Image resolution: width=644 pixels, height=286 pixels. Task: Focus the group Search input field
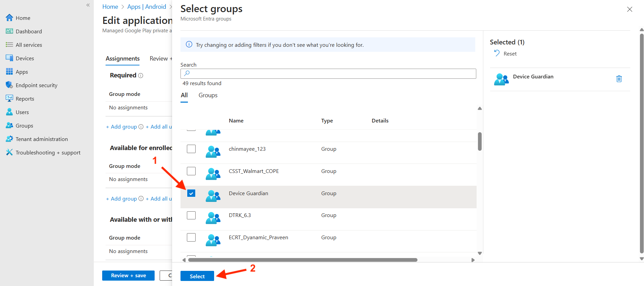tap(328, 74)
